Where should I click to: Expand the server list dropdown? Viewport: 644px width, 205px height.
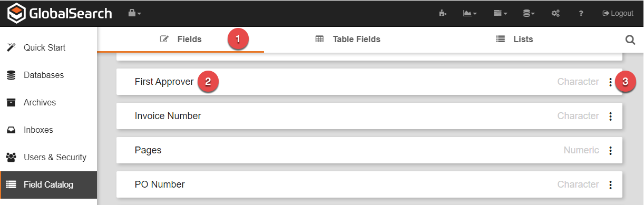tap(500, 13)
